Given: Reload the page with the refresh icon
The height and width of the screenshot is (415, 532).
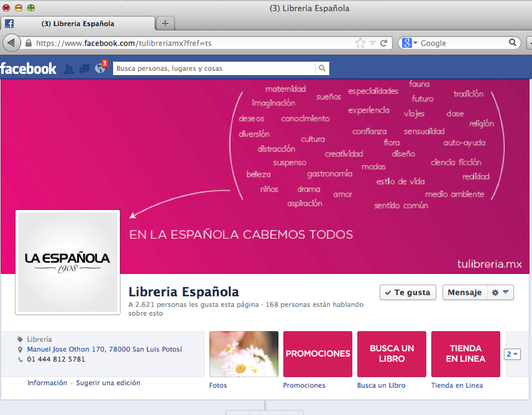Looking at the screenshot, I should tap(384, 43).
